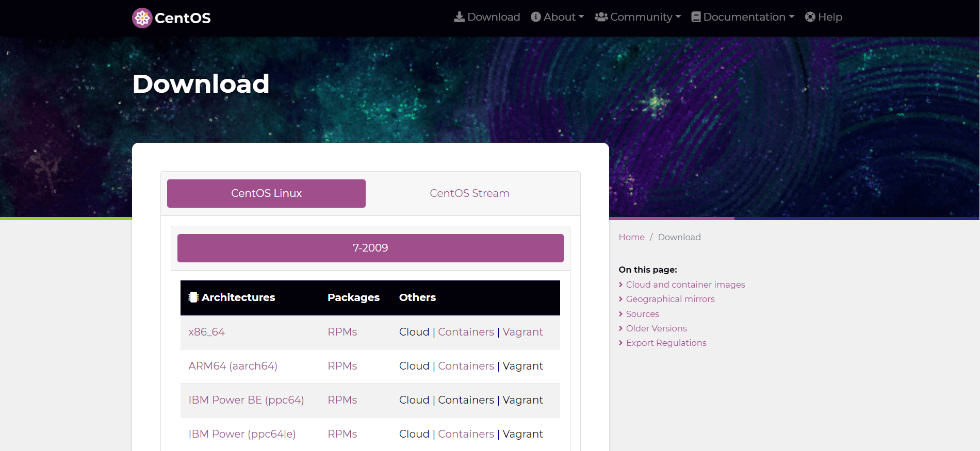Screen dimensions: 980x451
Task: Open RPMs for x86_64
Action: [342, 332]
